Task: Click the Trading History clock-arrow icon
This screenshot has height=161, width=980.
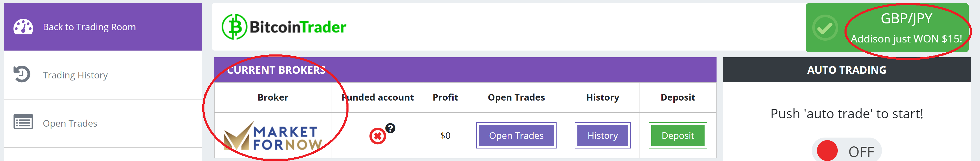Action: [22, 74]
